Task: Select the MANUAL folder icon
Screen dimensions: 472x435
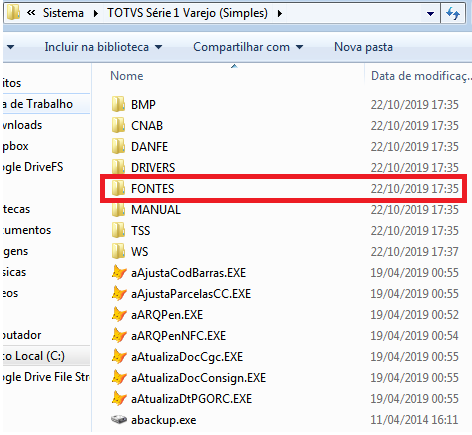Action: 118,209
